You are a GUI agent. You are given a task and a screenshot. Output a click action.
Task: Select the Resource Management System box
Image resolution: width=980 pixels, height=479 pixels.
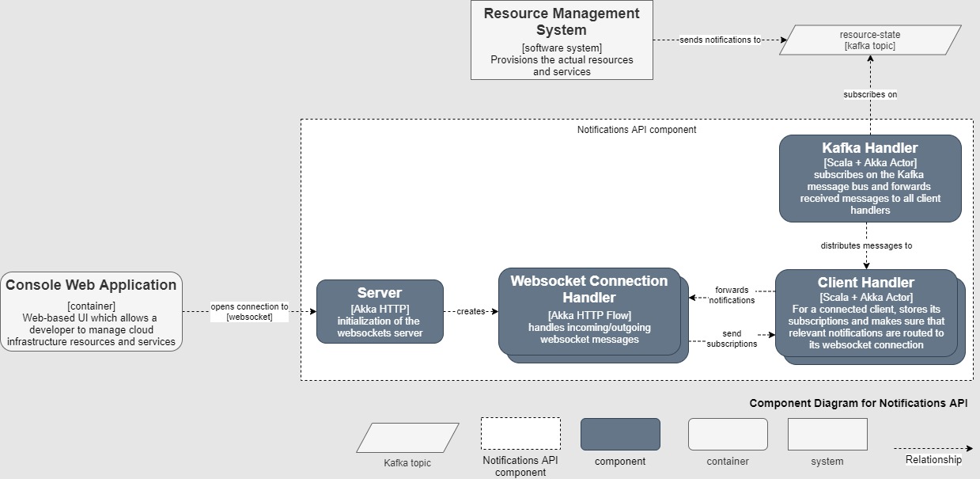click(562, 40)
